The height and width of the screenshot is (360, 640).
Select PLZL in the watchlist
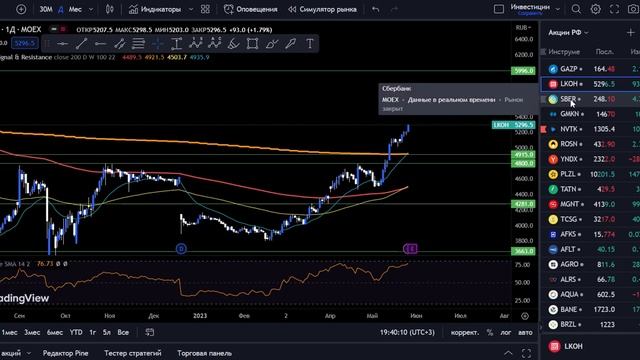(x=590, y=174)
